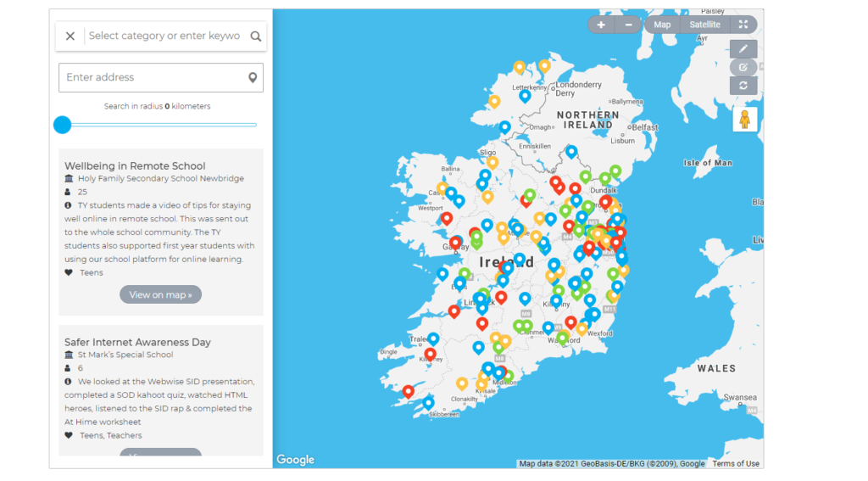
Task: Click 'Holy Family Secondary School Newbridge' text
Action: 160,178
